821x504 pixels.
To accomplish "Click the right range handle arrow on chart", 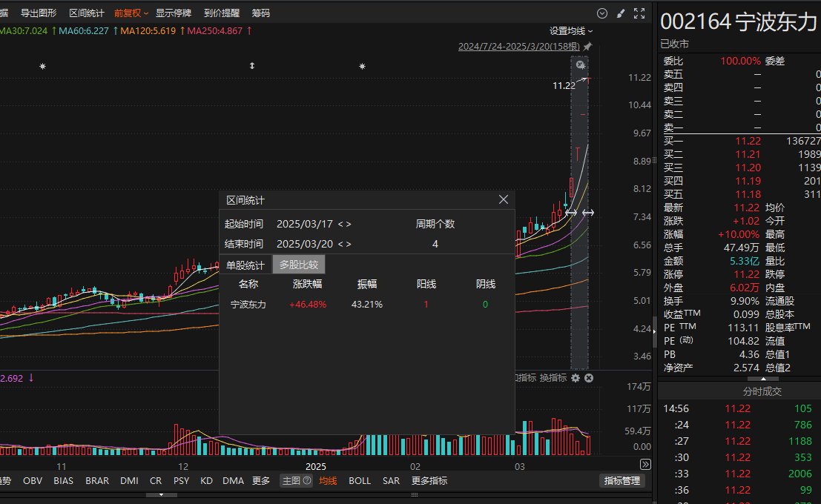I will coord(588,213).
